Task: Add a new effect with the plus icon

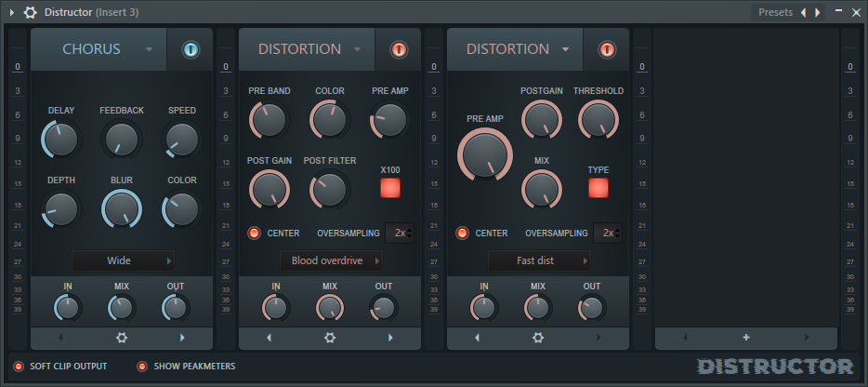Action: point(746,338)
